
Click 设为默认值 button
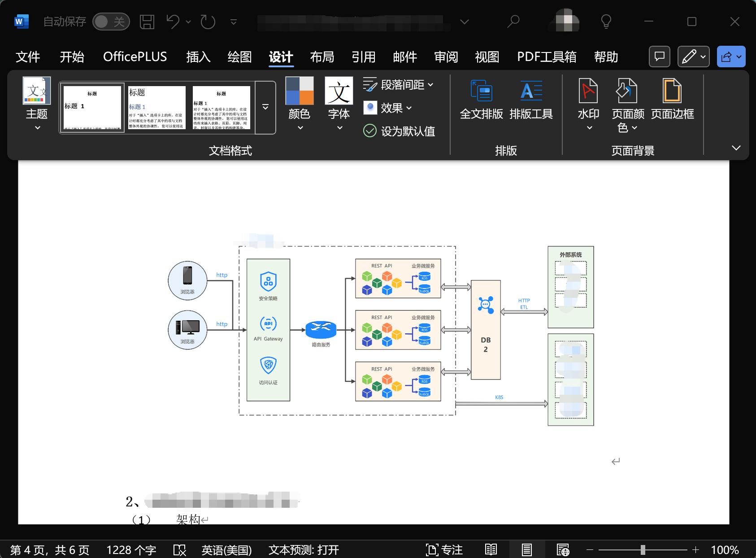pos(399,131)
